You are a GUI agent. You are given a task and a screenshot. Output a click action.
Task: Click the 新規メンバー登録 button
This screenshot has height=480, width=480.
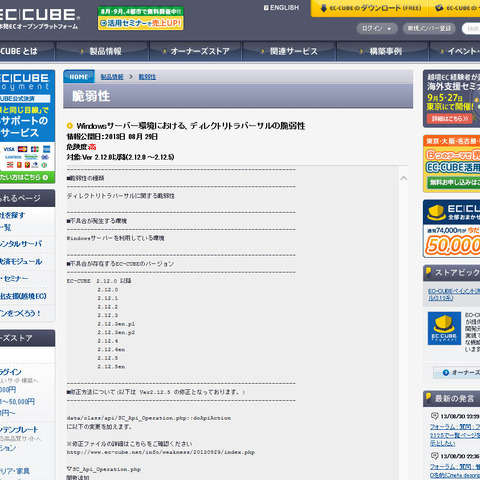(x=429, y=29)
